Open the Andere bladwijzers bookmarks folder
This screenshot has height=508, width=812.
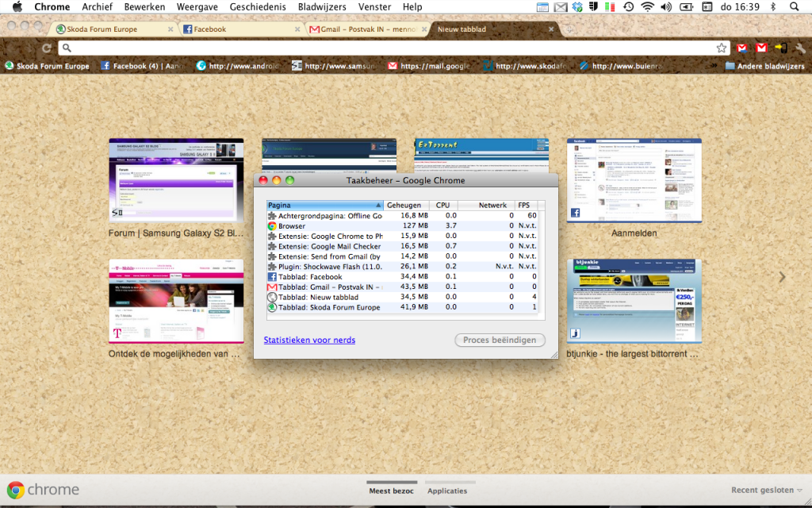pos(765,67)
